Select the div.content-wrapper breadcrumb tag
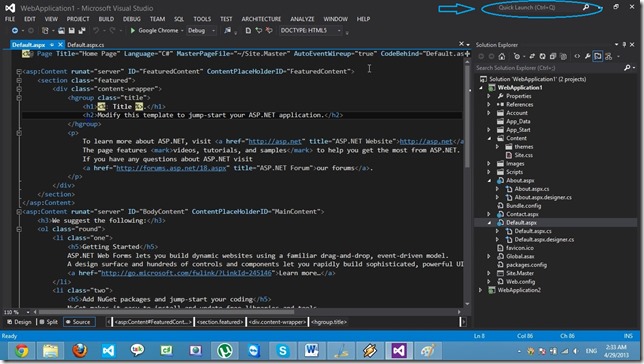 coord(277,322)
